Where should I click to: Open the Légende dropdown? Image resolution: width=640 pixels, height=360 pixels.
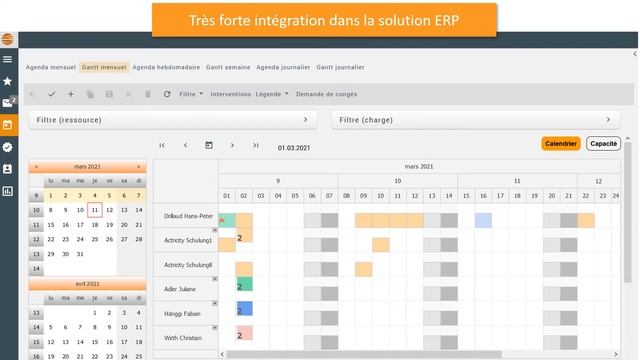(272, 94)
